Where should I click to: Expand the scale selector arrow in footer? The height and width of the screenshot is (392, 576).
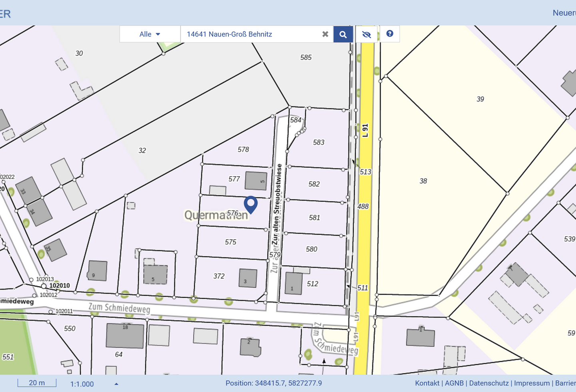pyautogui.click(x=116, y=384)
